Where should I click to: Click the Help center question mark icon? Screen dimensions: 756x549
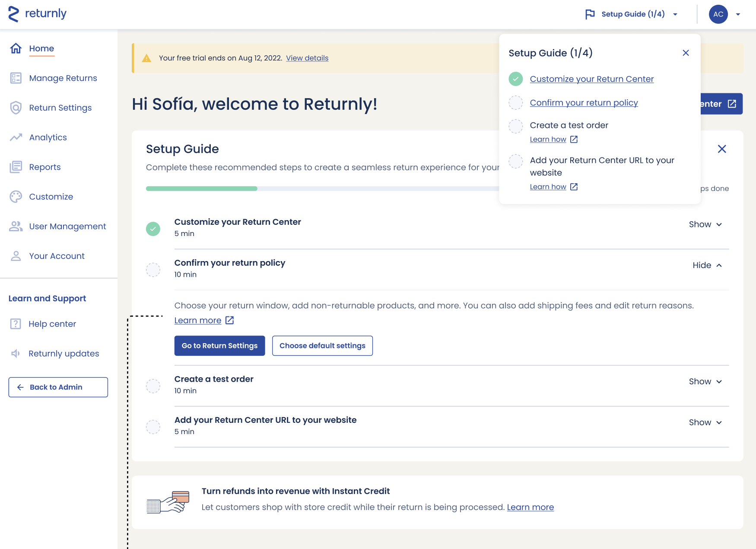[16, 324]
